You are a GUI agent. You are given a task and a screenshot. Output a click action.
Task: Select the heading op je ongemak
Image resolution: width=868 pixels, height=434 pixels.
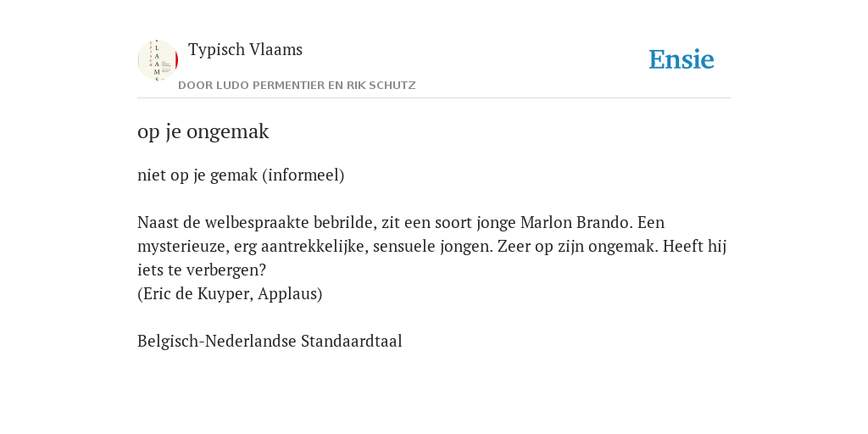(x=203, y=131)
